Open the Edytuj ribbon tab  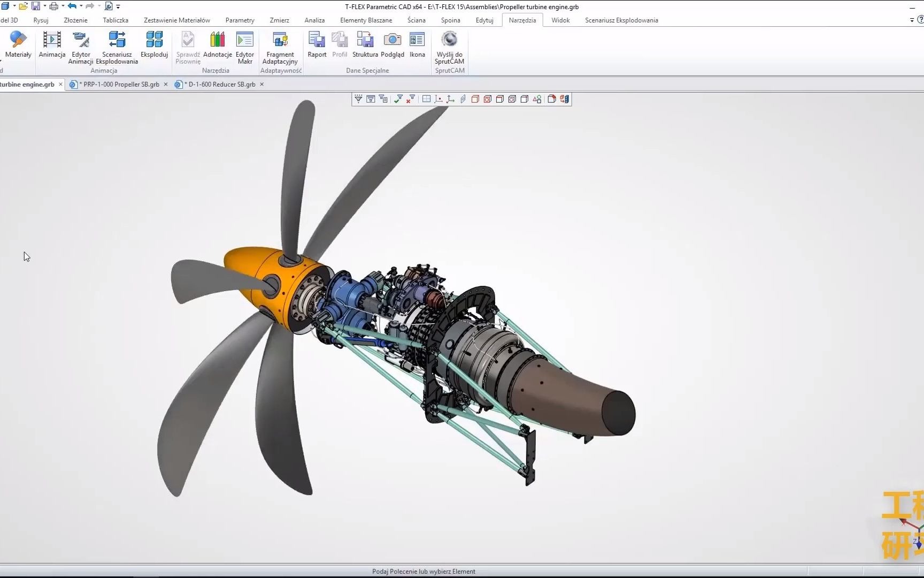coord(484,20)
